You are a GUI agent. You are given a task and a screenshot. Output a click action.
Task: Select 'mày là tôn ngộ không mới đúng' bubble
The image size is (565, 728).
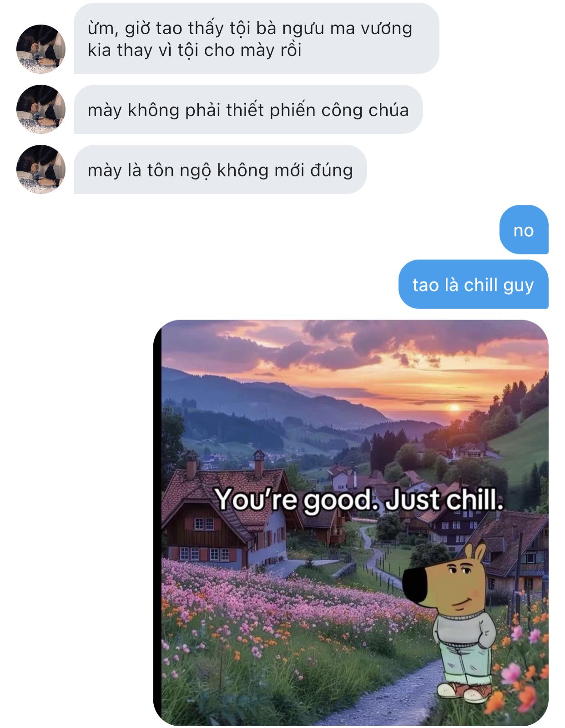[220, 170]
